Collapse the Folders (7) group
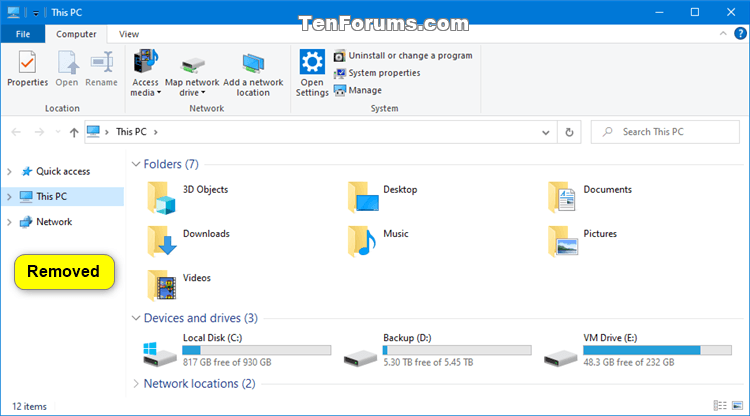Screen dimensions: 750x416 click(x=136, y=164)
